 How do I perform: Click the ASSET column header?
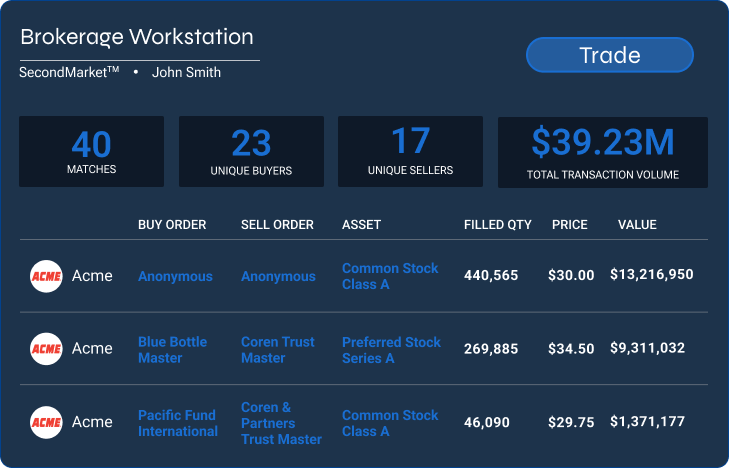coord(361,224)
